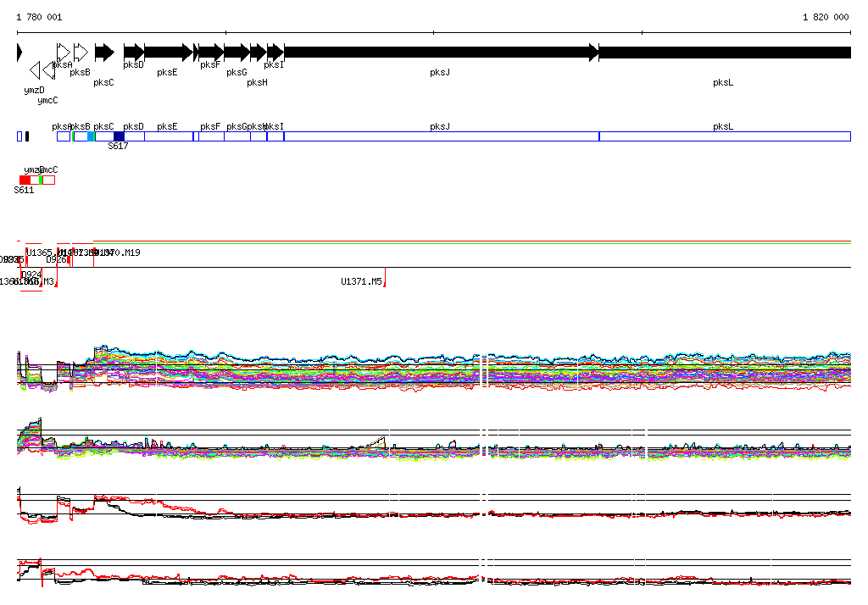The image size is (868, 605).
Task: Select the pksL gene bar in top track
Action: pyautogui.click(x=726, y=53)
